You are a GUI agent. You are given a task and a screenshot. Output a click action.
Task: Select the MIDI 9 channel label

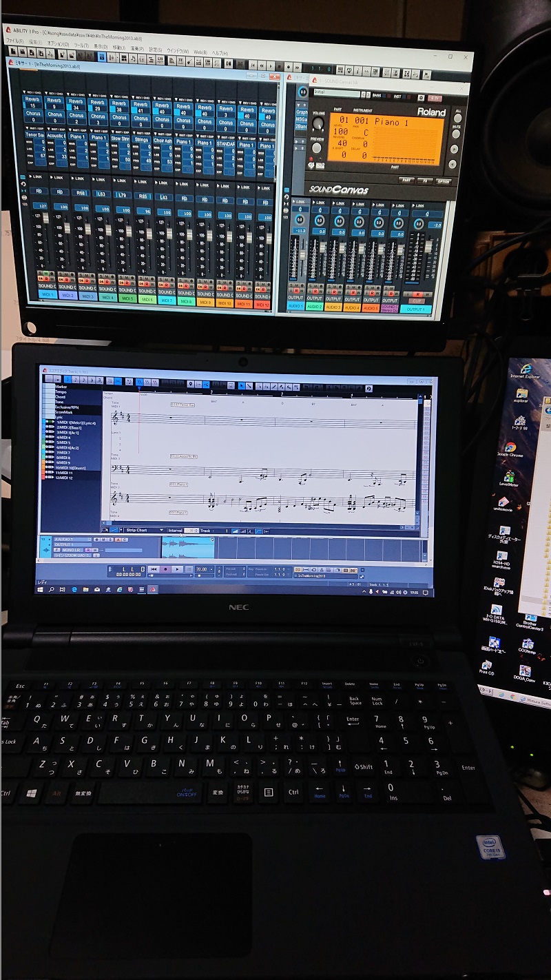pos(205,301)
